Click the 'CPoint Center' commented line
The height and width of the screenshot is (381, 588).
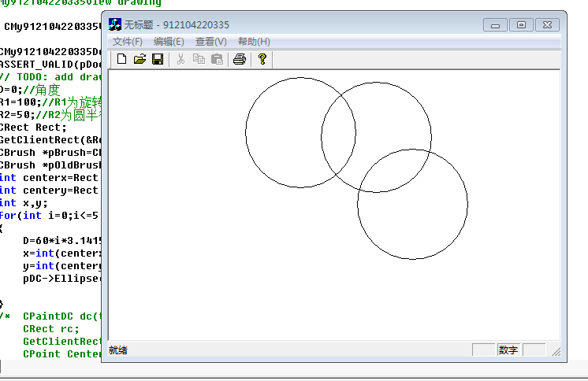tap(62, 354)
